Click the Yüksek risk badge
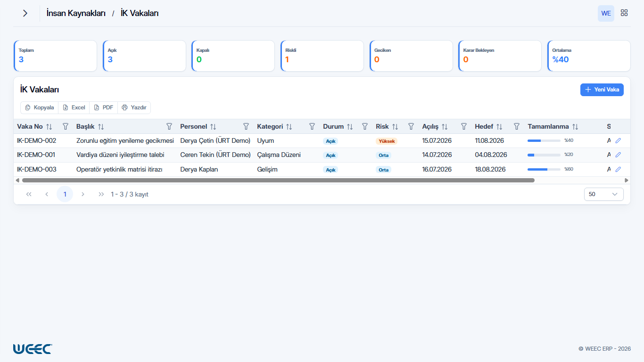Screen dimensions: 644x362 (387, 141)
